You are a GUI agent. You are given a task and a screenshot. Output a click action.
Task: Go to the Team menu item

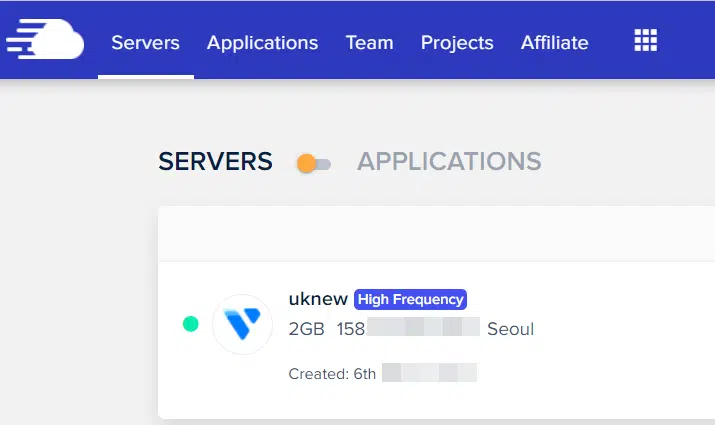(x=369, y=42)
